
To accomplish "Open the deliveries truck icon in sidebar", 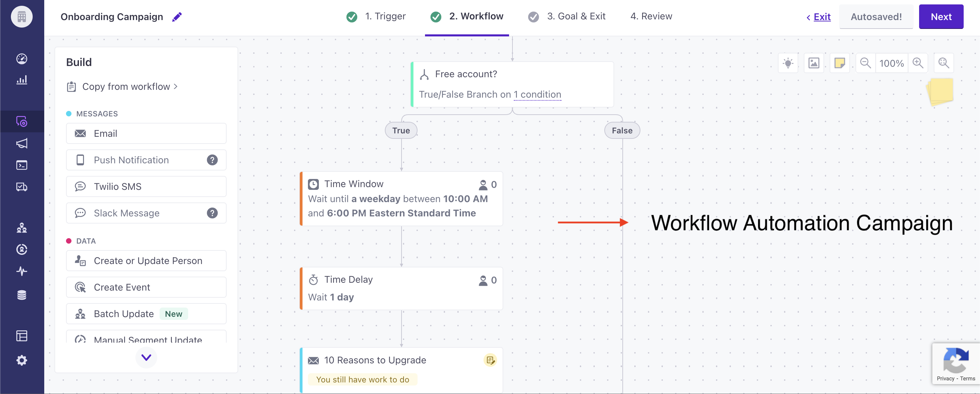I will pyautogui.click(x=22, y=187).
